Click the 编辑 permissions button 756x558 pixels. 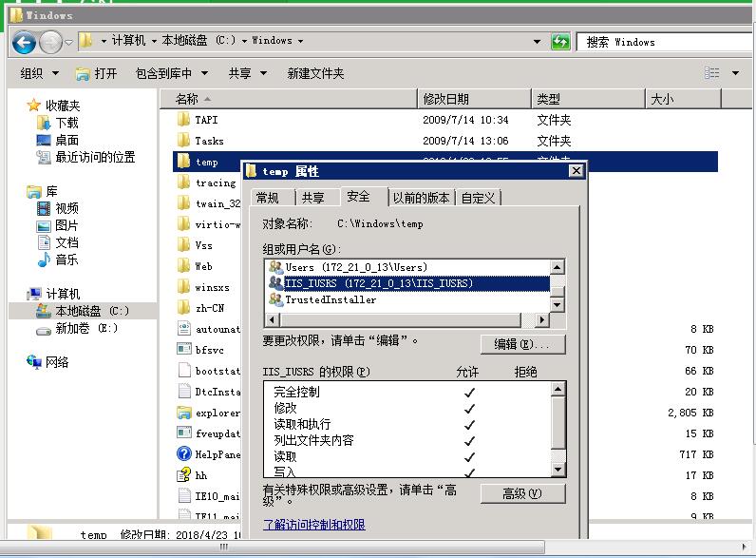pyautogui.click(x=522, y=344)
